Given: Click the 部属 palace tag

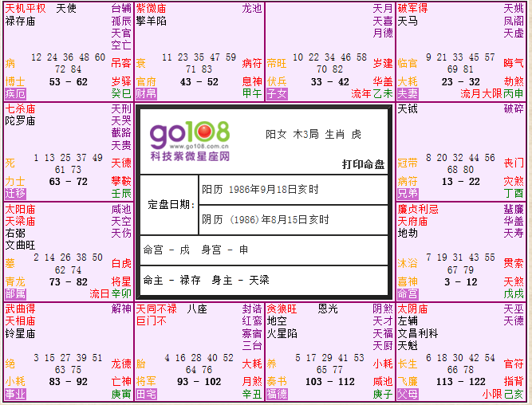Looking at the screenshot, I should point(15,293).
